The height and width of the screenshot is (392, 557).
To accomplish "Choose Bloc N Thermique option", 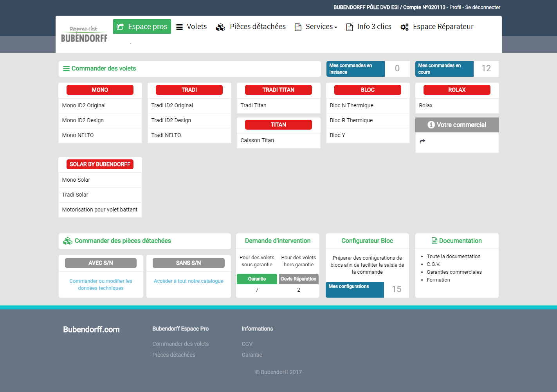I will tap(352, 105).
